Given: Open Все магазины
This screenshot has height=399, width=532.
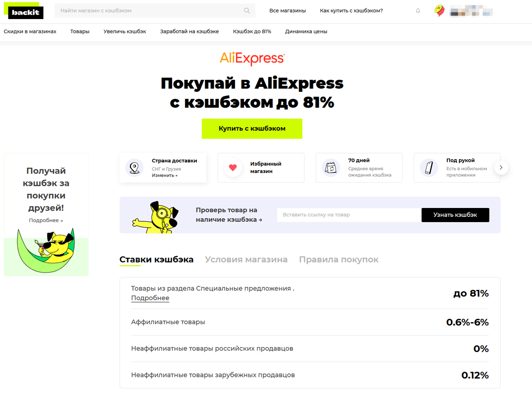Looking at the screenshot, I should (x=288, y=11).
